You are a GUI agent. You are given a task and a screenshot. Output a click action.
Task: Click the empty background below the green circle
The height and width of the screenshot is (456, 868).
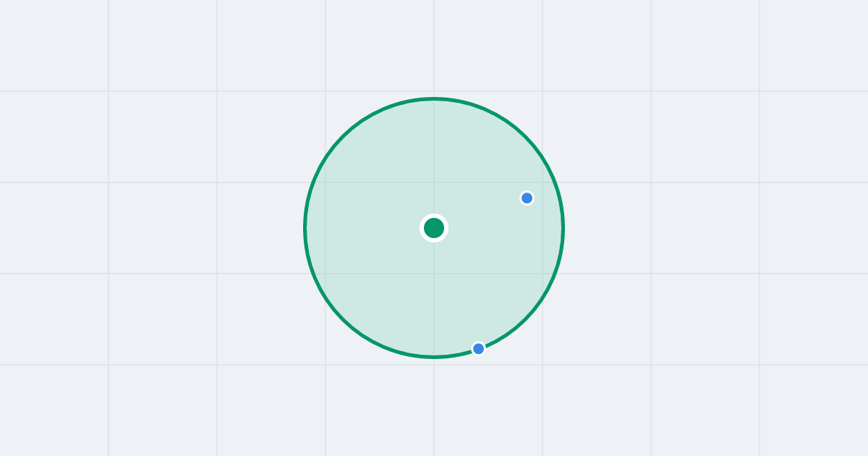point(434,409)
